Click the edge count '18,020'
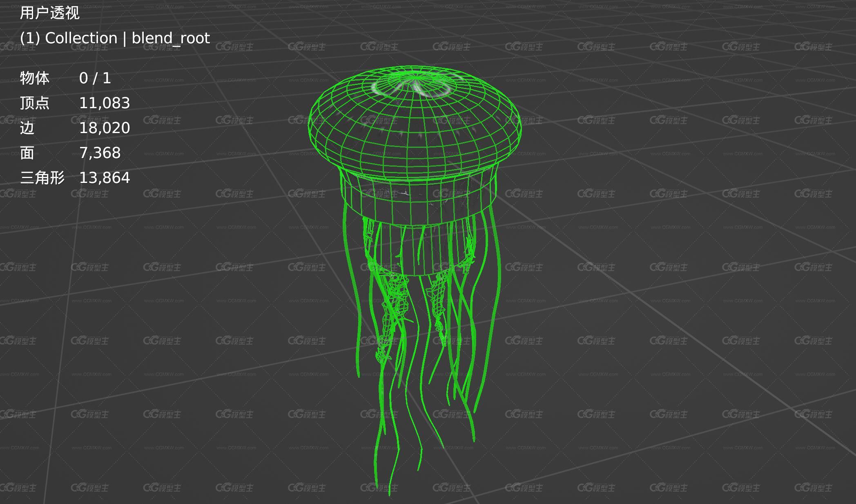The image size is (856, 504). tap(105, 128)
